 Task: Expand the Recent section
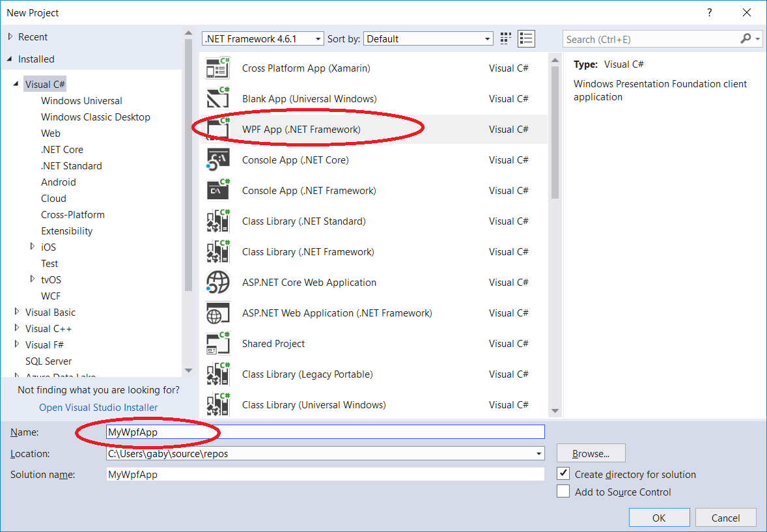pos(10,36)
